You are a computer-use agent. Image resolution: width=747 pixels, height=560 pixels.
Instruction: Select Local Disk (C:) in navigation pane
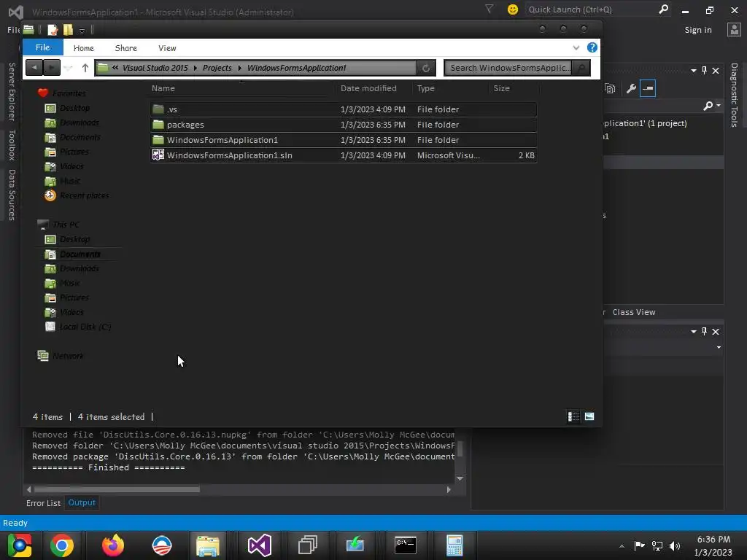point(85,327)
